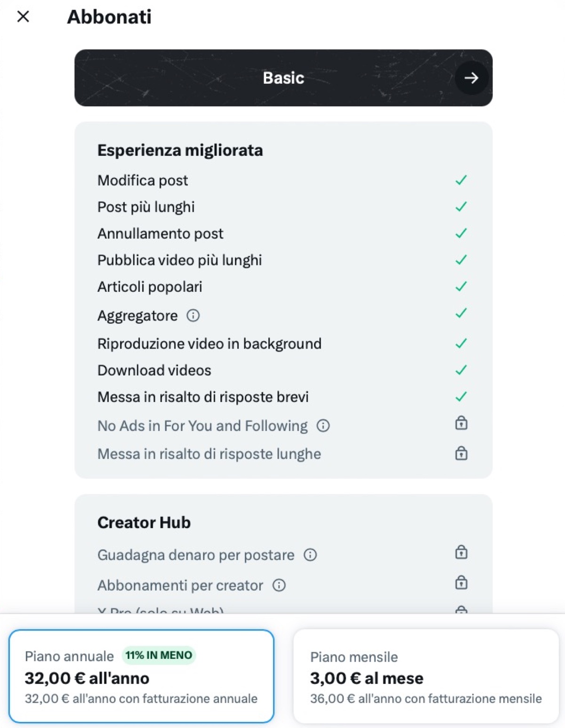Click the Creator Hub section heading
Image resolution: width=565 pixels, height=728 pixels.
point(144,523)
